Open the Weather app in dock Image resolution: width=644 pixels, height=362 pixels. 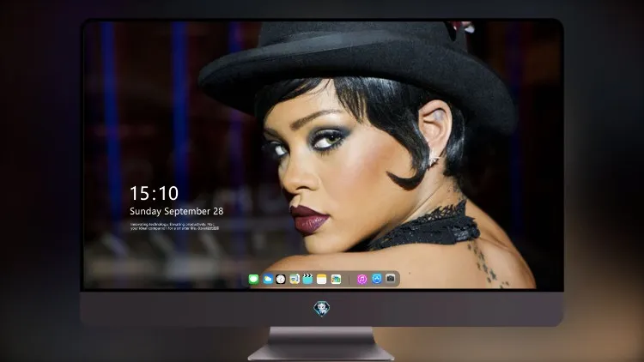(x=268, y=279)
